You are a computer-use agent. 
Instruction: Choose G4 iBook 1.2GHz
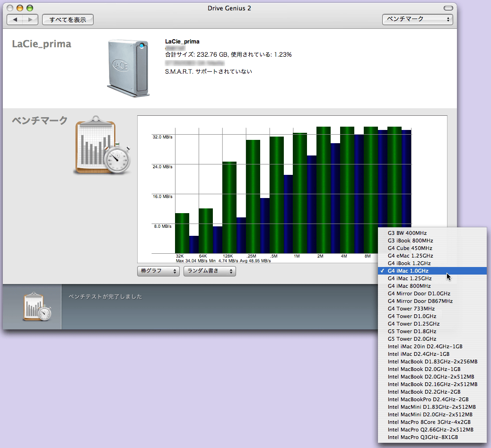(432, 263)
